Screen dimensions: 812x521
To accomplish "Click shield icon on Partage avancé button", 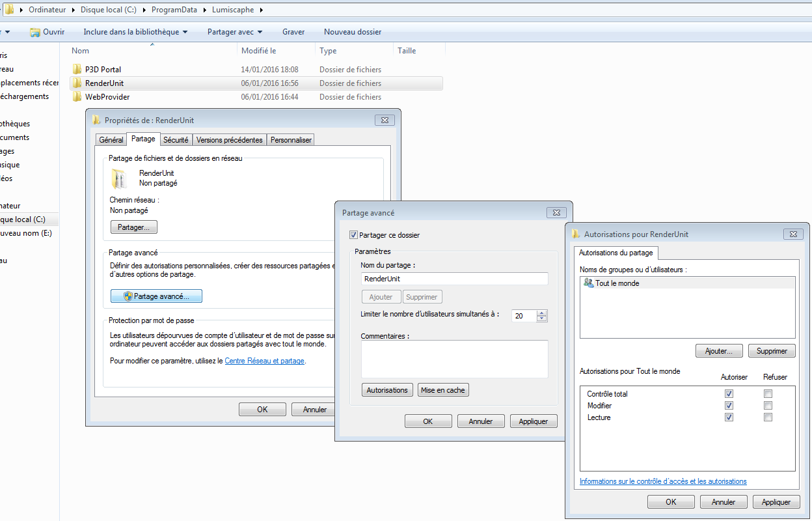I will (128, 296).
